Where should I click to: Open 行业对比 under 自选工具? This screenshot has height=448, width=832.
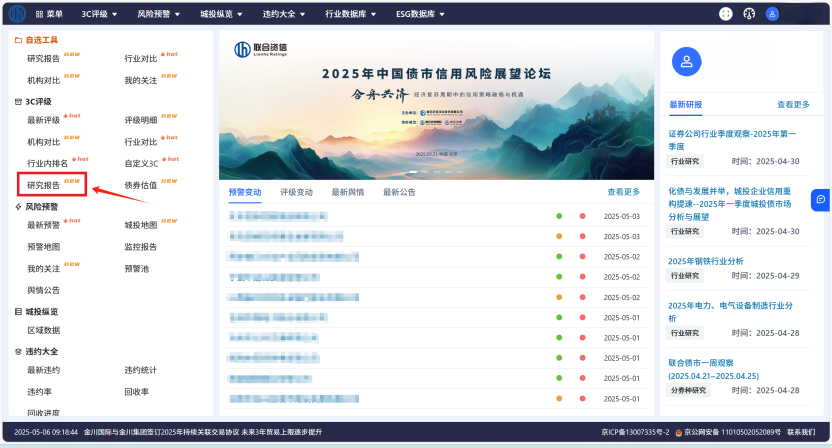point(141,58)
